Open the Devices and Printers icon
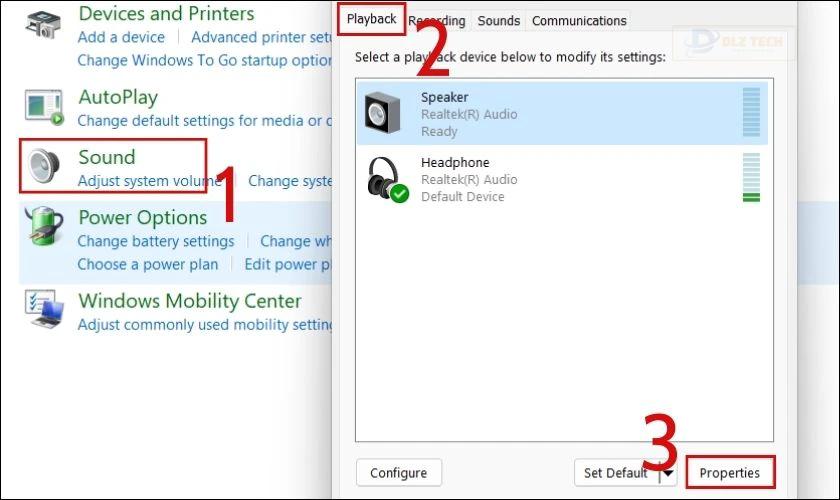 [x=43, y=24]
